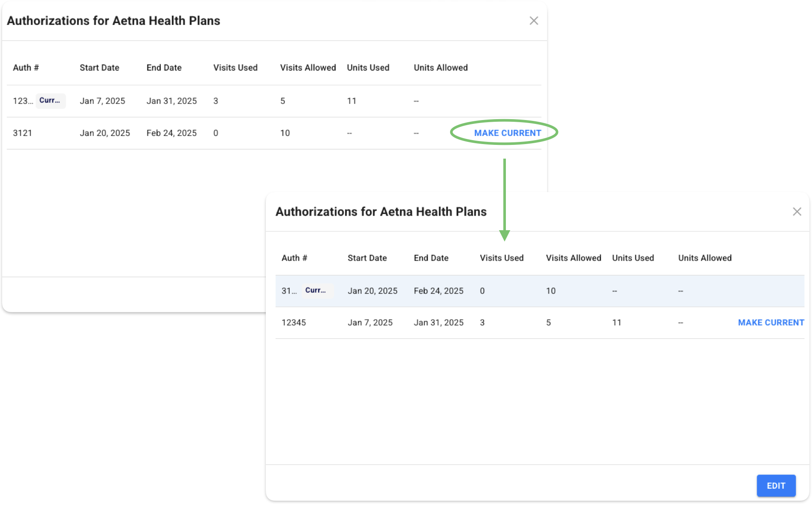Click auth number 3121 in back dialog
Screen dimensions: 812x505
pos(22,133)
